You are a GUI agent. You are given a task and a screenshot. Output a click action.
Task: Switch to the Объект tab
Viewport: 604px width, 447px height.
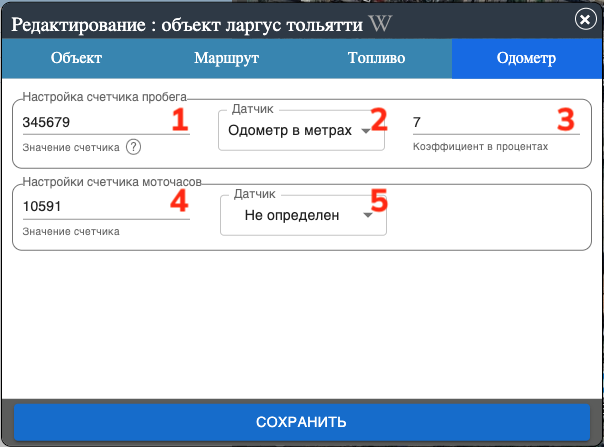click(76, 59)
